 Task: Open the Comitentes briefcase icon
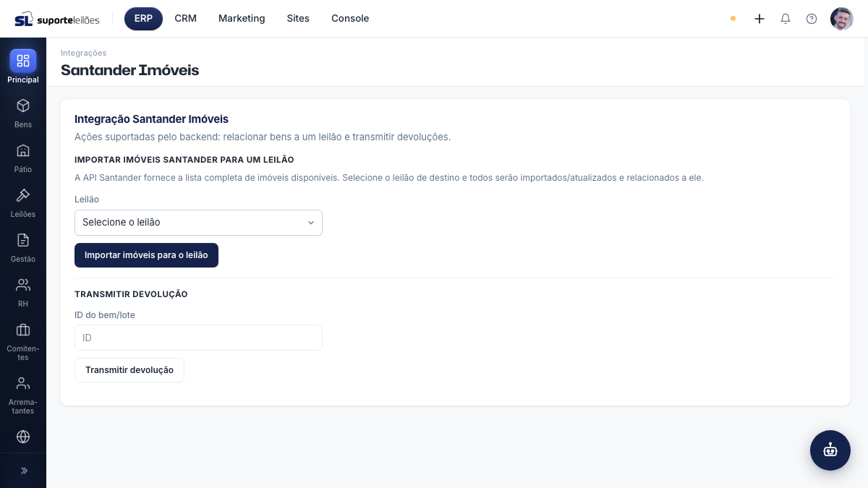tap(23, 330)
